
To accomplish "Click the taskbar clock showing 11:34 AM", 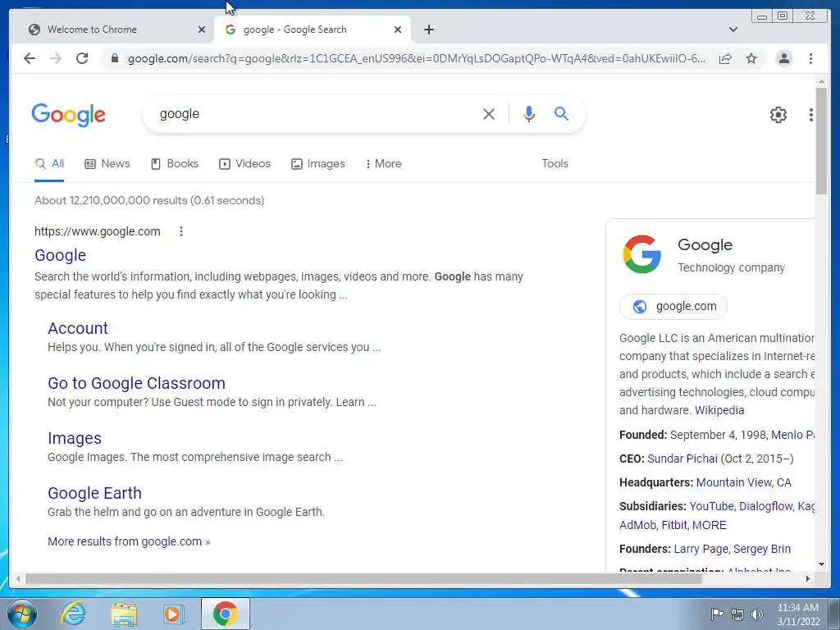I will [x=797, y=614].
